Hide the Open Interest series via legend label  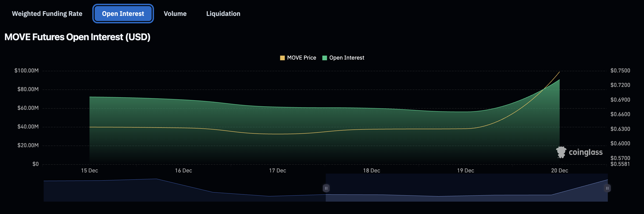(347, 58)
